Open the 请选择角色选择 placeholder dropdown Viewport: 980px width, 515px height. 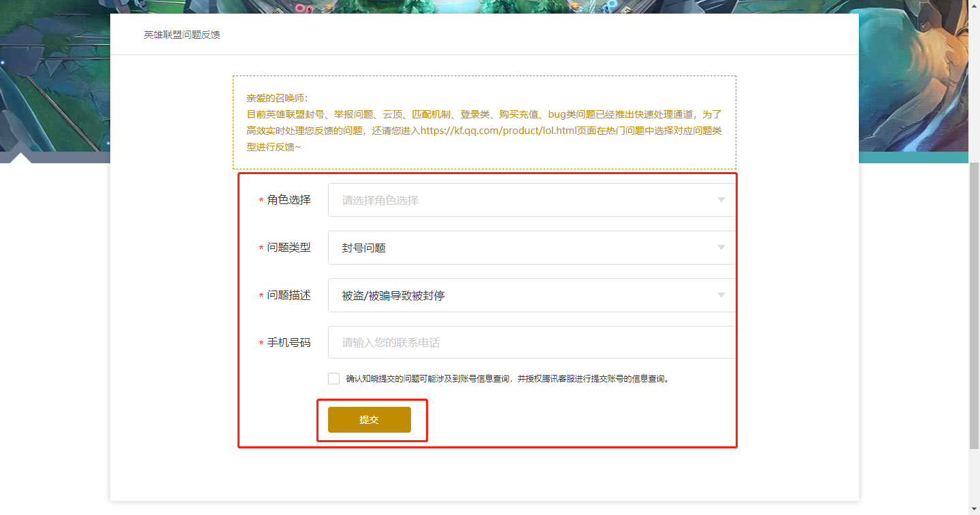click(532, 200)
